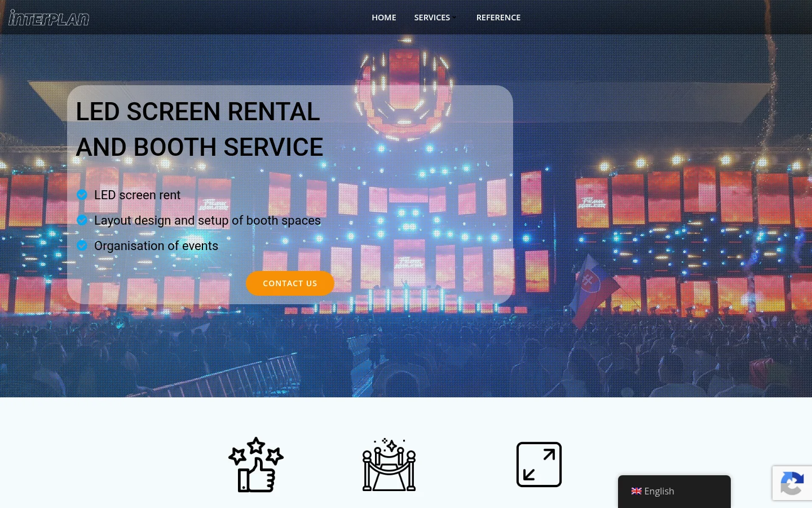
Task: Select the text 'LED screen rent'
Action: 137,195
